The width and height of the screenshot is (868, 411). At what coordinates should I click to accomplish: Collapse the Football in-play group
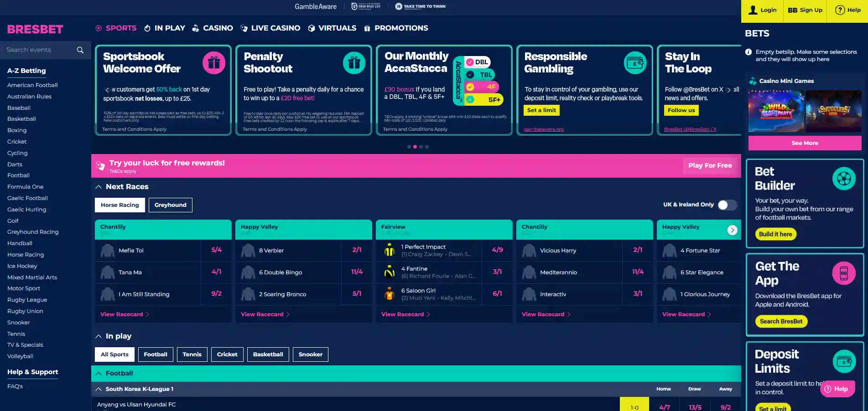[x=99, y=374]
